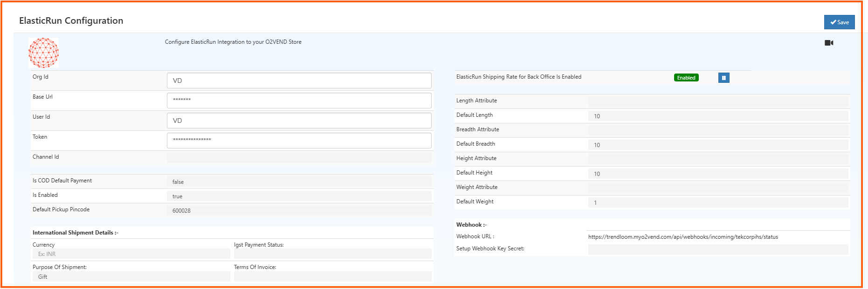Click the International Shipment Details heading
Image resolution: width=868 pixels, height=289 pixels.
point(76,233)
